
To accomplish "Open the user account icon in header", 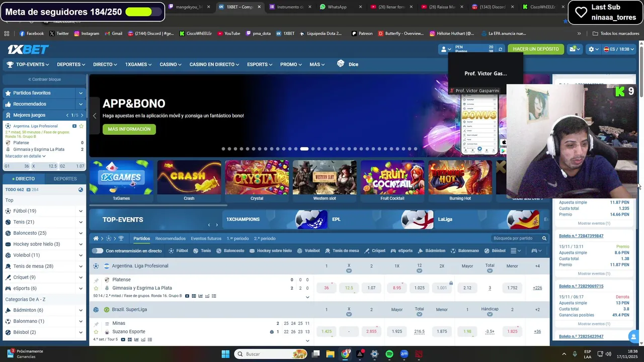I will point(444,49).
